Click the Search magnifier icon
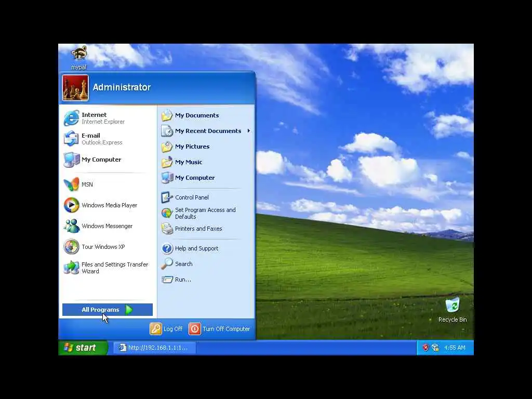 click(167, 264)
